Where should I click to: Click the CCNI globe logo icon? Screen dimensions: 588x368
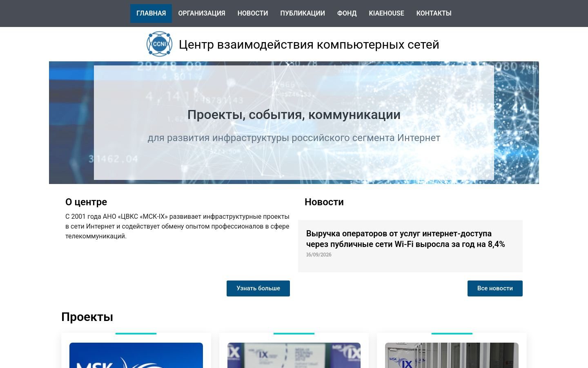point(159,44)
